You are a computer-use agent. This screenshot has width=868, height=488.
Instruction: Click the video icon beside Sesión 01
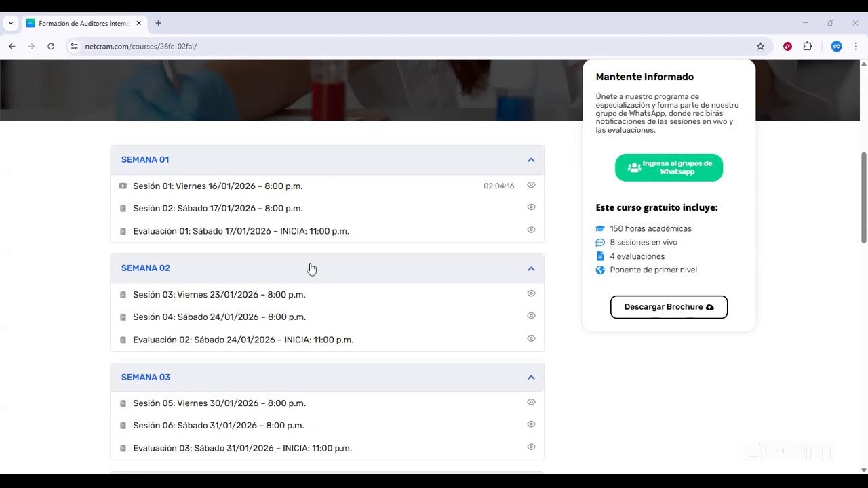pos(123,186)
